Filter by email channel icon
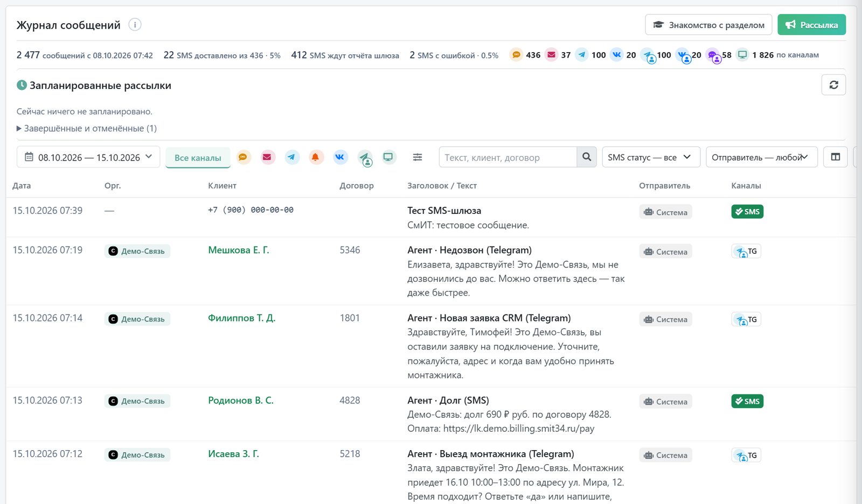Screen dimensions: 862x504 pos(267,157)
